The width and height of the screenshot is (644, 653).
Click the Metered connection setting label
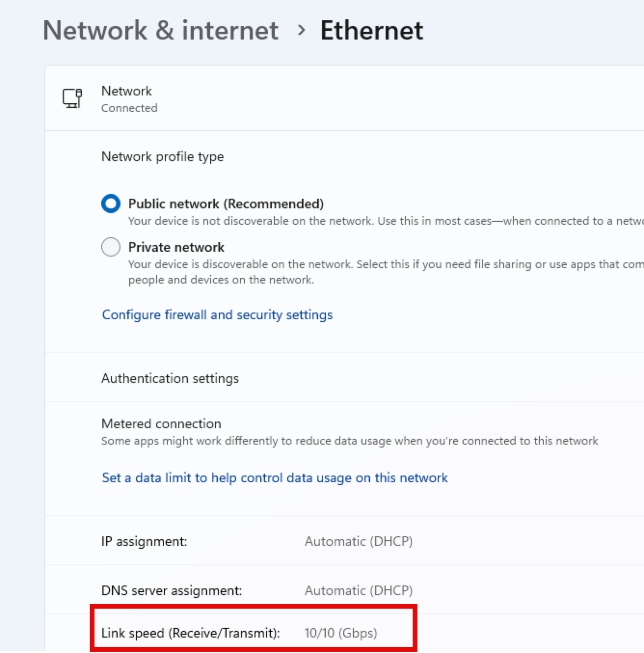161,424
